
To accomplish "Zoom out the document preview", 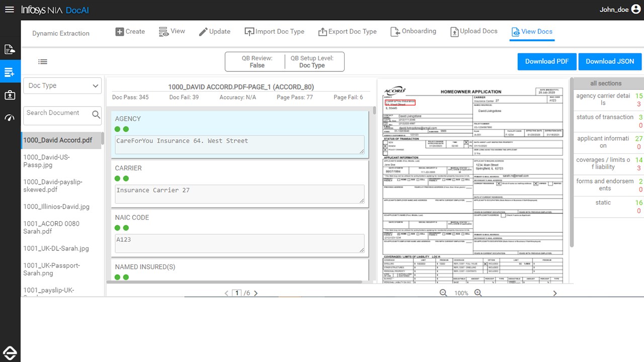I will (443, 293).
